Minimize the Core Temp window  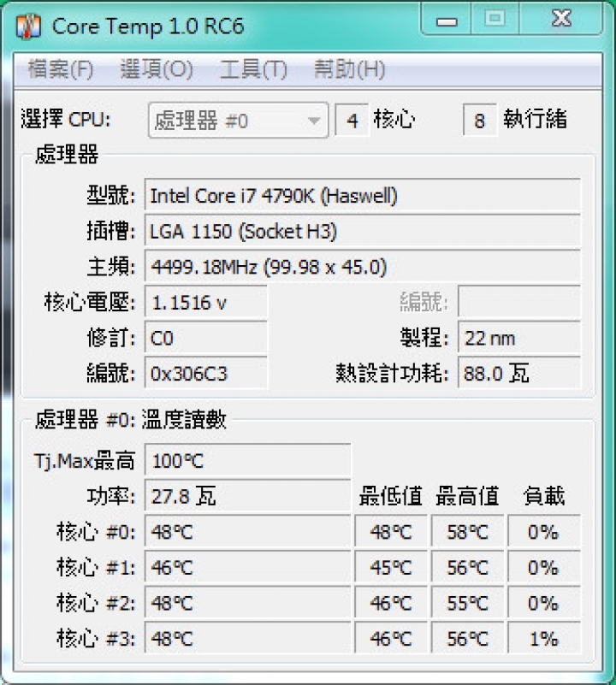tap(447, 19)
